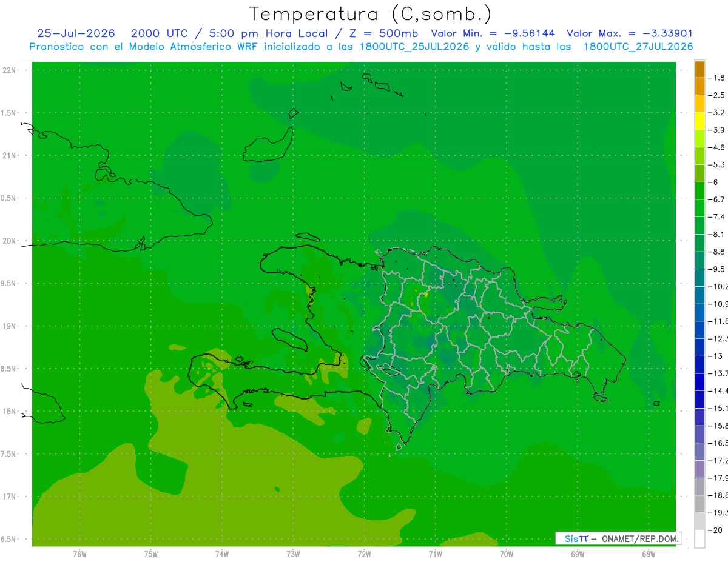Click the '69W' longitude label
This screenshot has width=728, height=562.
click(x=578, y=554)
